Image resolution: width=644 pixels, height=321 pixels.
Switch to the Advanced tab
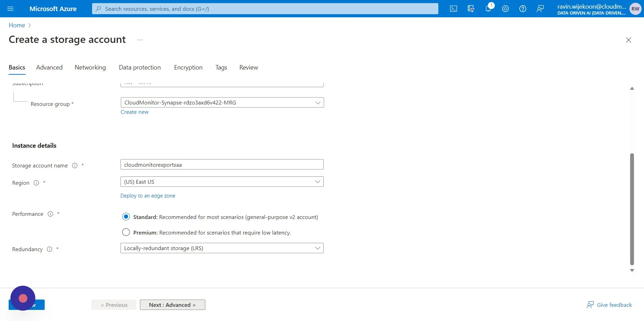point(50,67)
